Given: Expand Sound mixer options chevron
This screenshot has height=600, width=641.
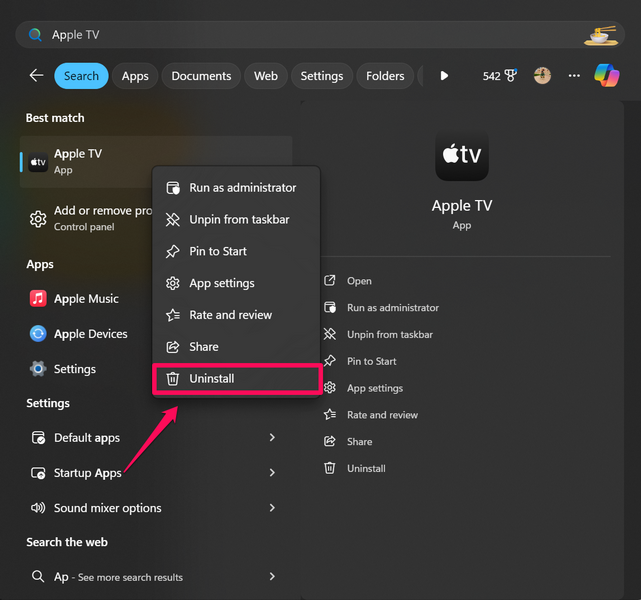Looking at the screenshot, I should (272, 508).
